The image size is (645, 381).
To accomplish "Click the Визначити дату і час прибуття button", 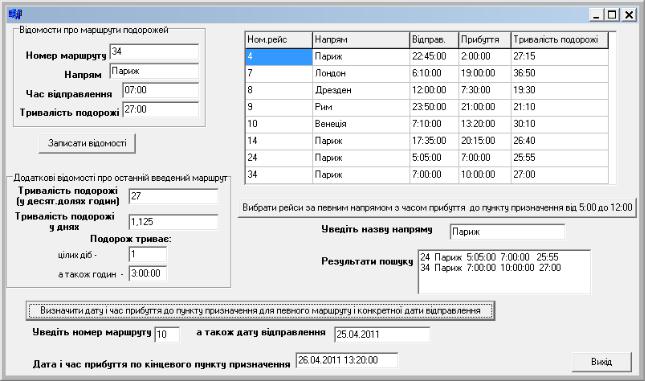I will click(260, 311).
